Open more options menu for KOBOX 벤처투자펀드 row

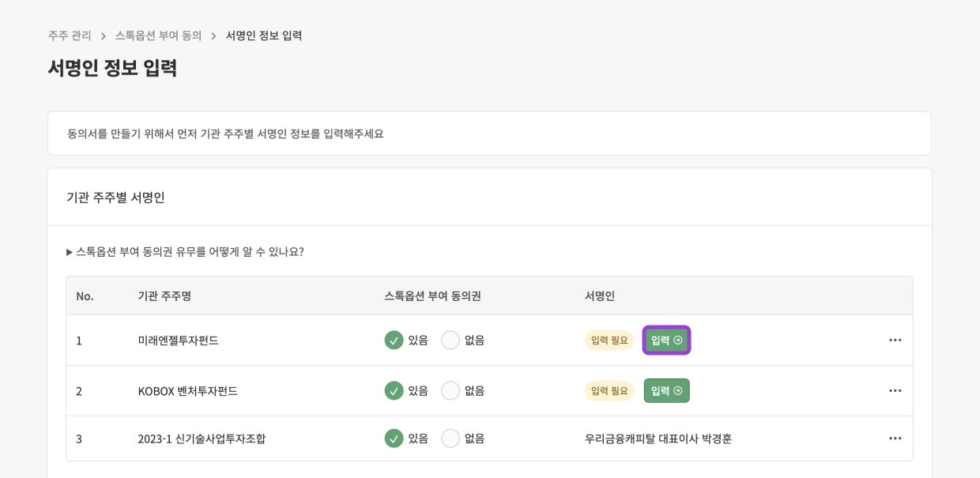(895, 390)
